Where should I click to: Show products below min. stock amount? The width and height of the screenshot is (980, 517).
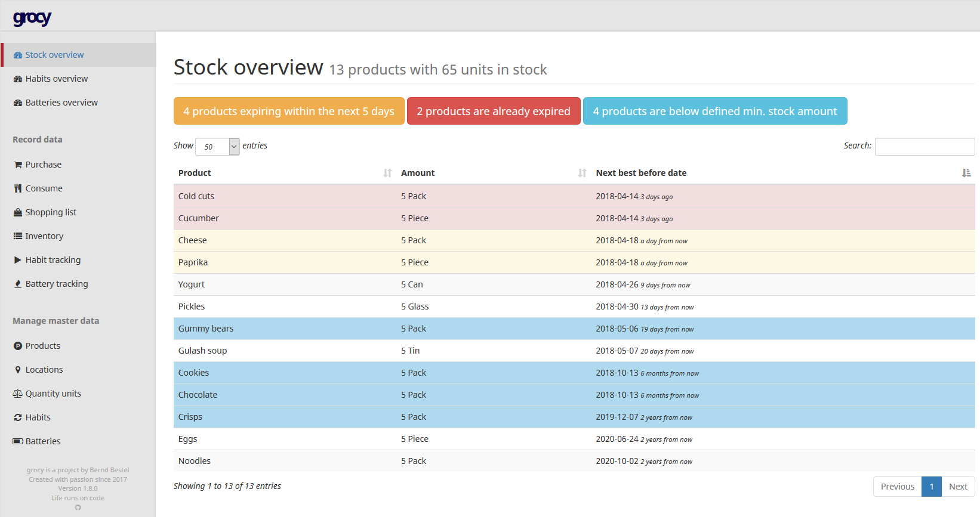click(714, 112)
